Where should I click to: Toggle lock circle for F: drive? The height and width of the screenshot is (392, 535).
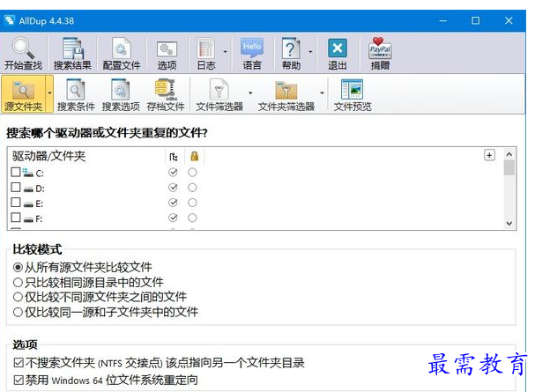coord(192,218)
